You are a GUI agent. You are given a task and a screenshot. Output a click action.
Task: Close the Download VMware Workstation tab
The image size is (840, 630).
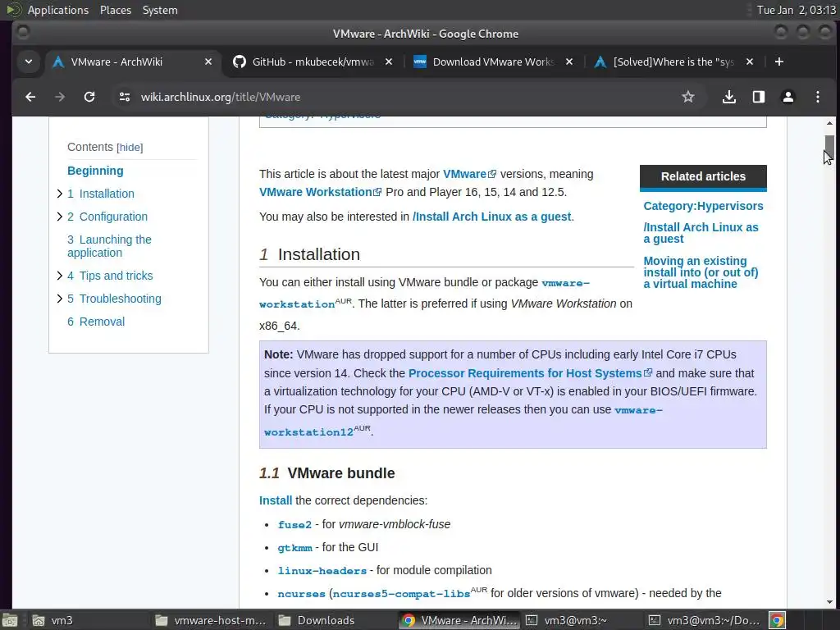569,62
